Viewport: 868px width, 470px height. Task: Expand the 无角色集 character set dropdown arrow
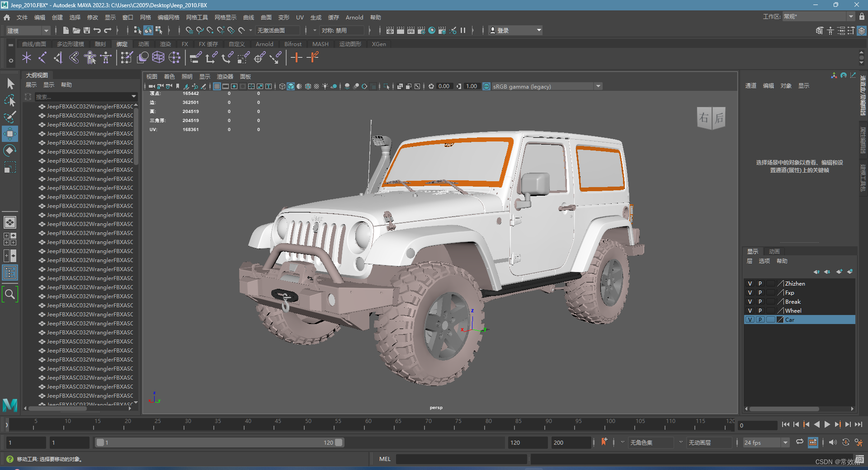point(623,442)
